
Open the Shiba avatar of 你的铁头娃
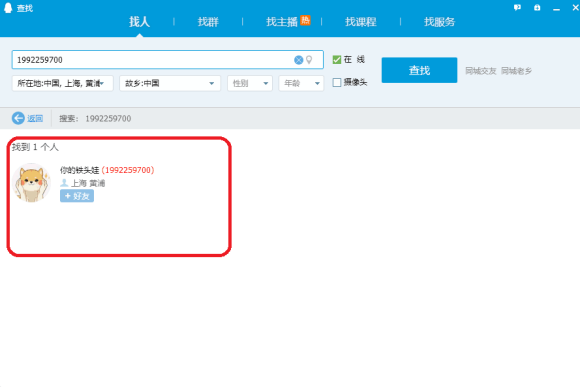[31, 183]
